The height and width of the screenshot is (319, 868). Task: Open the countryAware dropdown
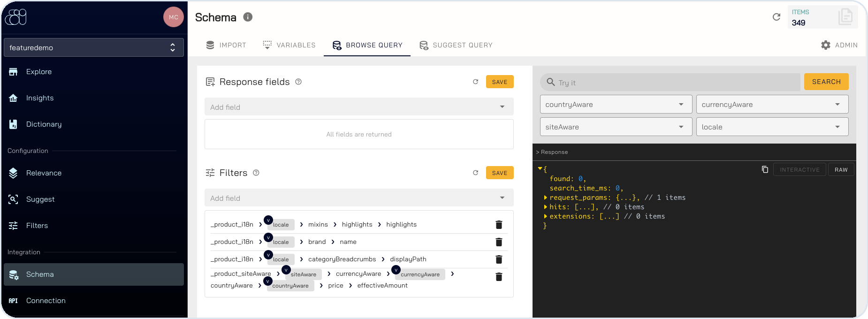616,104
